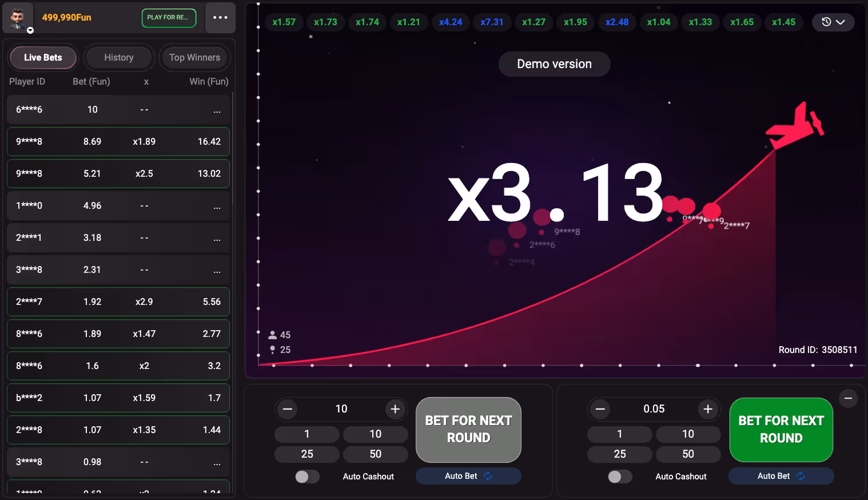Click x1.04 round result chip
The image size is (868, 500).
(659, 22)
